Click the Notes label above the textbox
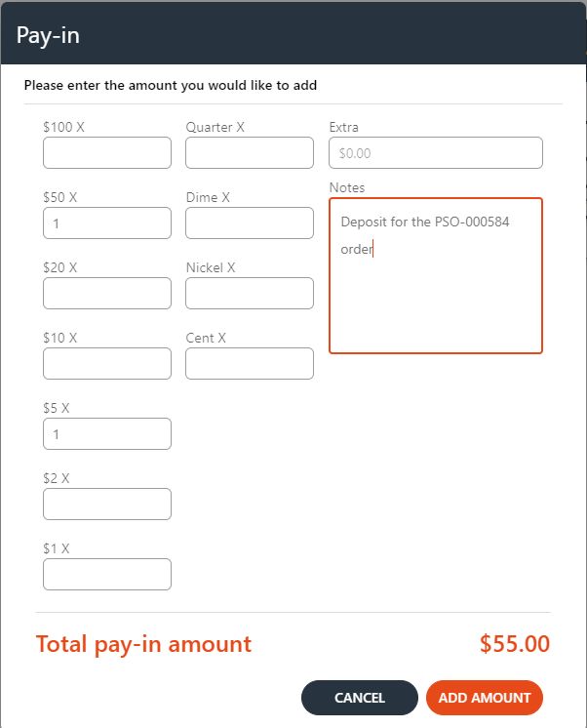The width and height of the screenshot is (587, 728). point(347,187)
